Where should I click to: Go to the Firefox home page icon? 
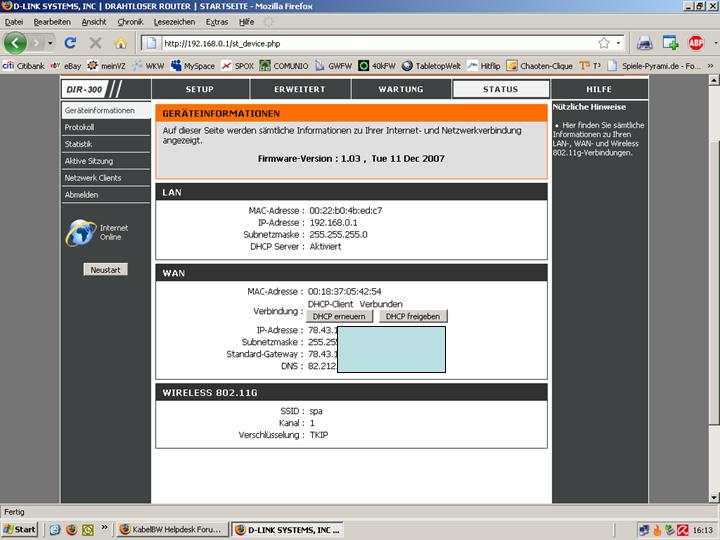[x=121, y=43]
